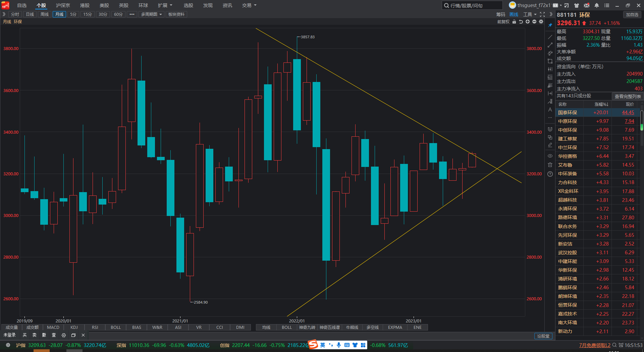Delete drawings with the trash icon
This screenshot has height=352, width=644.
tap(550, 165)
